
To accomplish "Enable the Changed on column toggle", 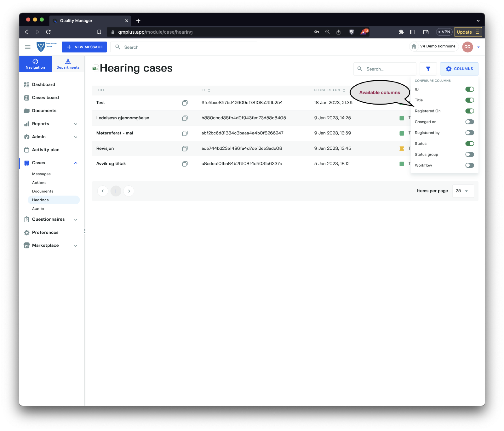I will pos(469,122).
